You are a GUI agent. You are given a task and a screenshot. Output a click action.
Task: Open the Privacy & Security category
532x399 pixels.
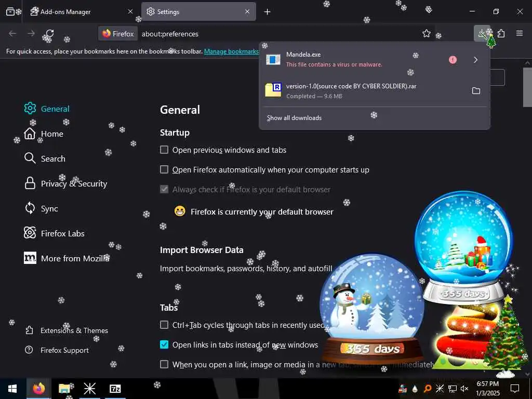65,183
